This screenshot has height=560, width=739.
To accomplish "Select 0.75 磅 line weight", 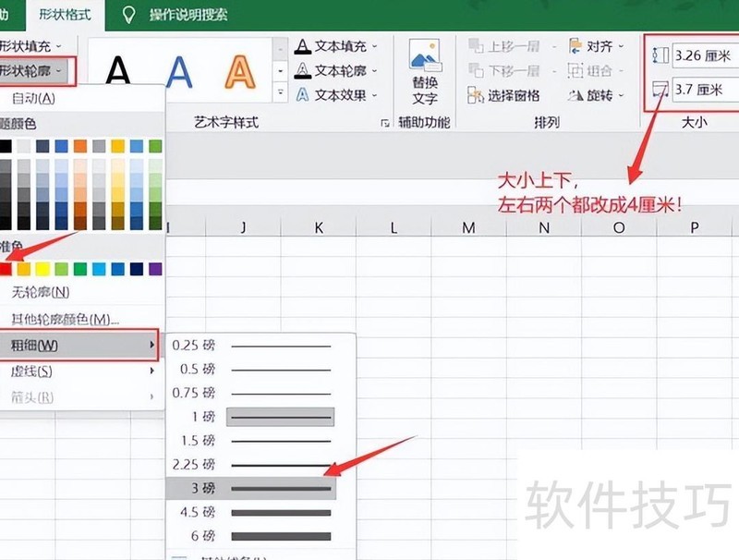I will pos(251,393).
